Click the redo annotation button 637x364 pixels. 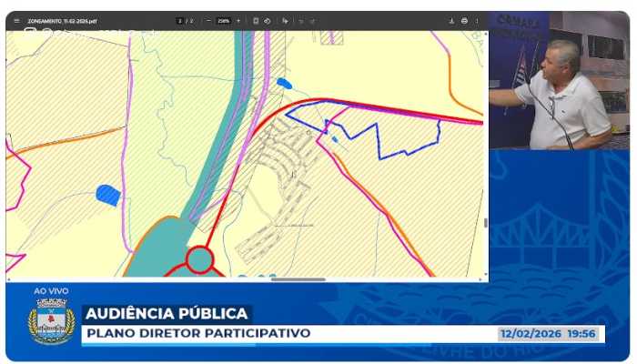click(312, 21)
